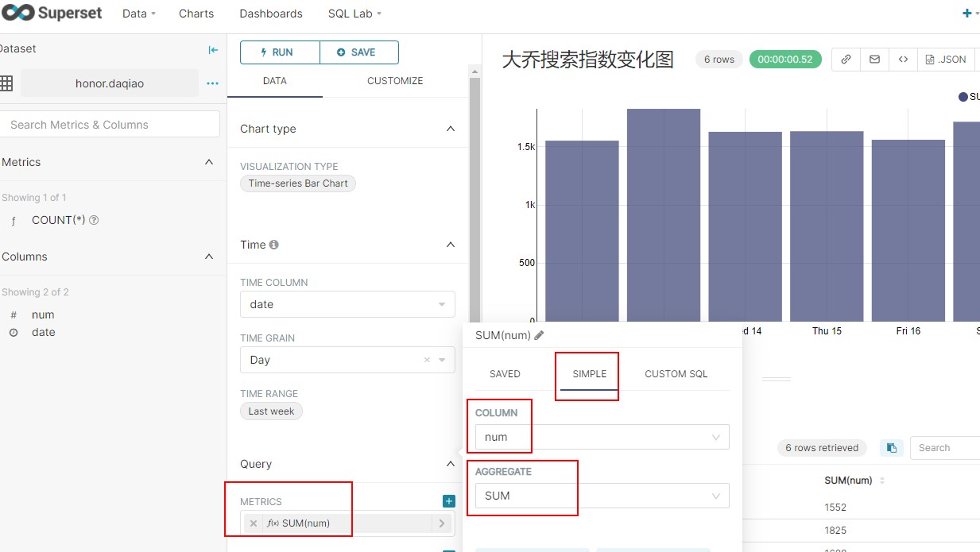Go to Charts page
The width and height of the screenshot is (980, 552).
point(196,14)
